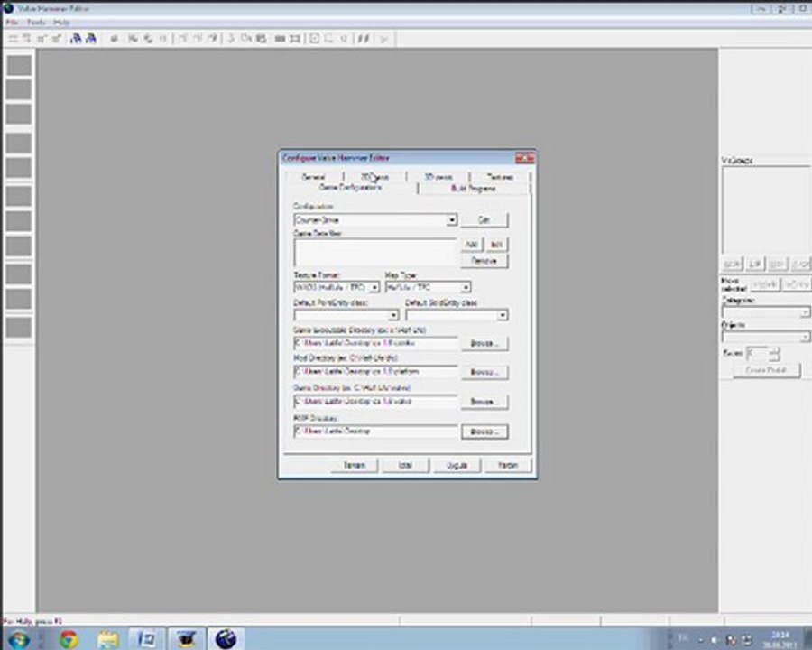
Task: Click Add for Game Data files
Action: 471,244
